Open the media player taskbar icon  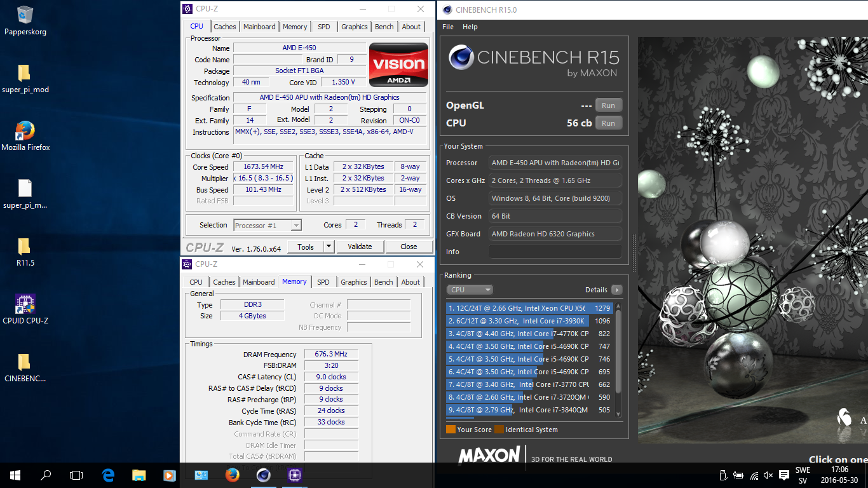pos(169,475)
